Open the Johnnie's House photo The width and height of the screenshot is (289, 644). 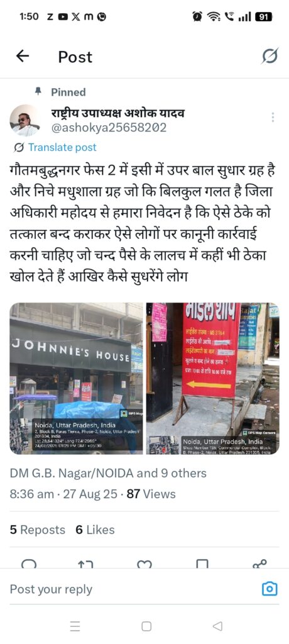click(x=77, y=378)
